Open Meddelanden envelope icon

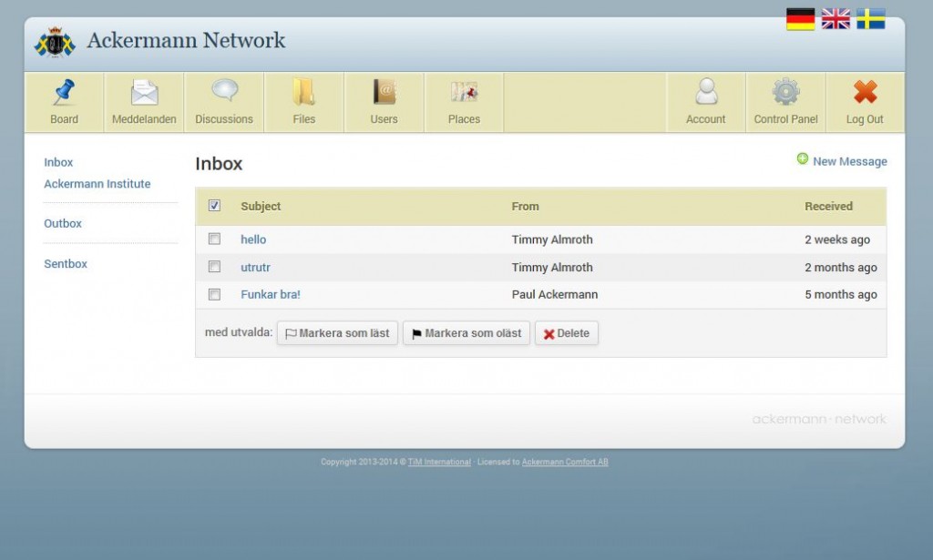pos(144,92)
